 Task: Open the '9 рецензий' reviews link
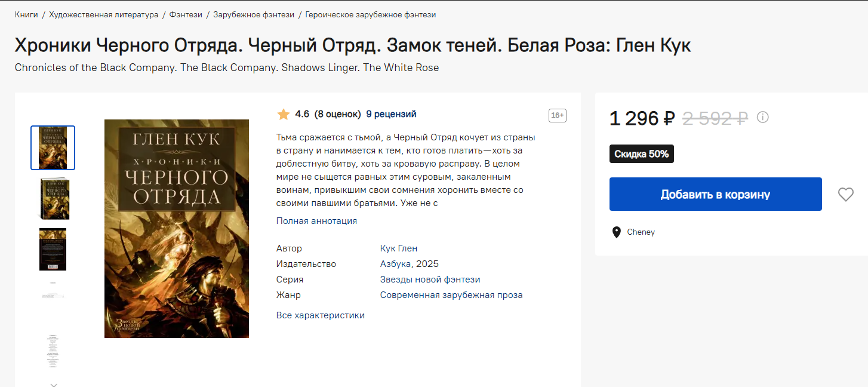391,114
